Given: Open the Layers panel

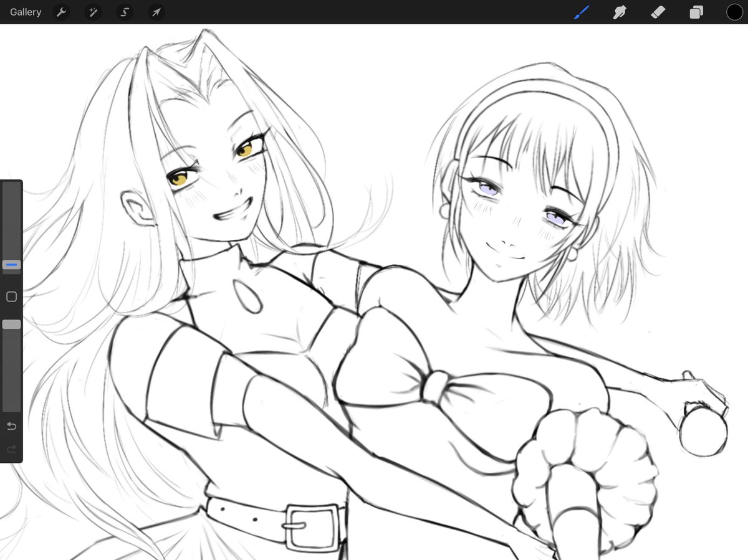Looking at the screenshot, I should [696, 12].
